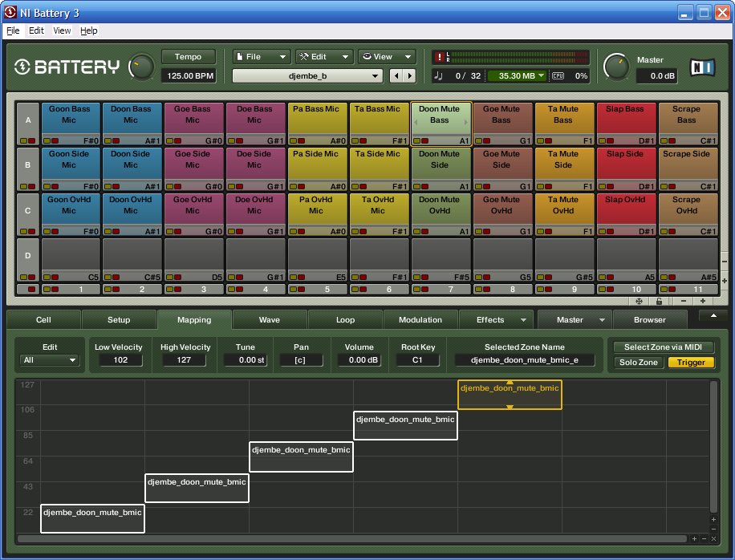Click the X reset zoom icon in the mapping editor
Image resolution: width=735 pixels, height=560 pixels.
tap(713, 539)
